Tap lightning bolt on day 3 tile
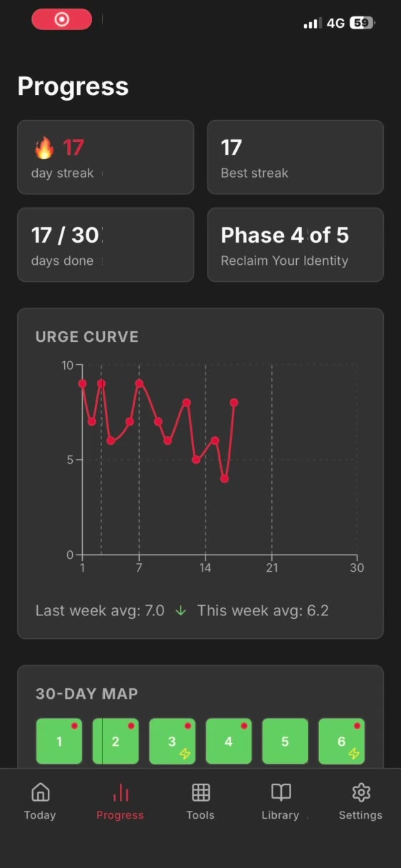This screenshot has height=868, width=401. point(185,754)
